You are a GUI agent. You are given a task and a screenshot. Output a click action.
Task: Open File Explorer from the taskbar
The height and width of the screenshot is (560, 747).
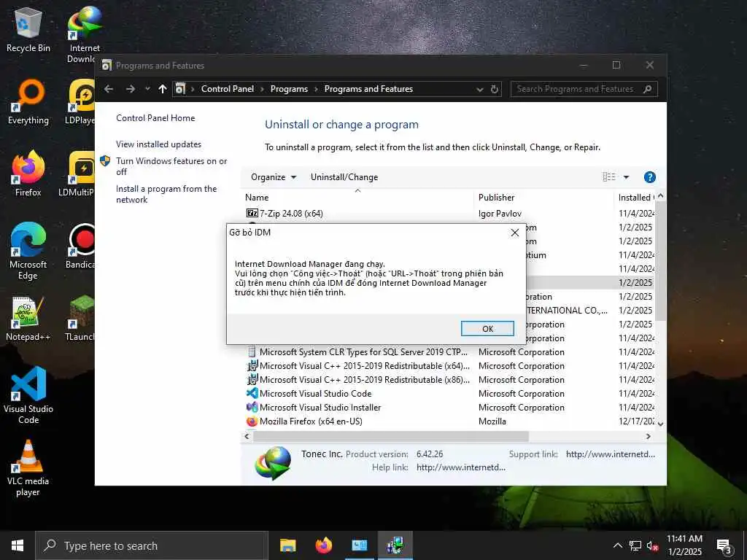click(287, 545)
